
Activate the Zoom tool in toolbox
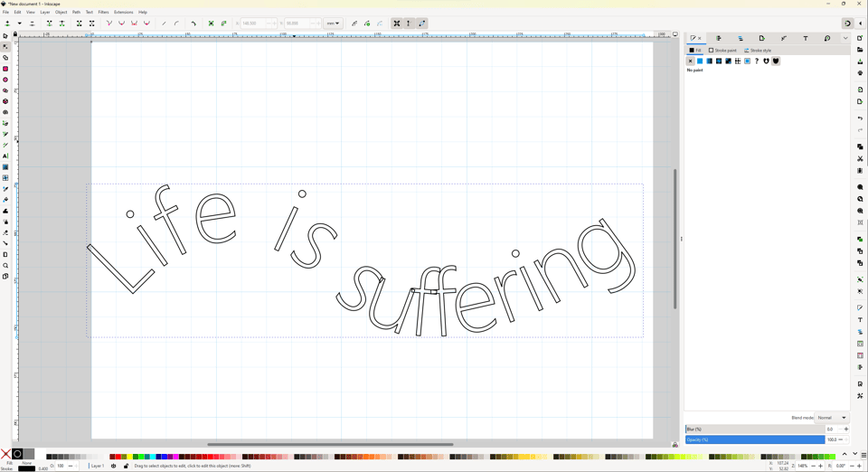coord(5,266)
